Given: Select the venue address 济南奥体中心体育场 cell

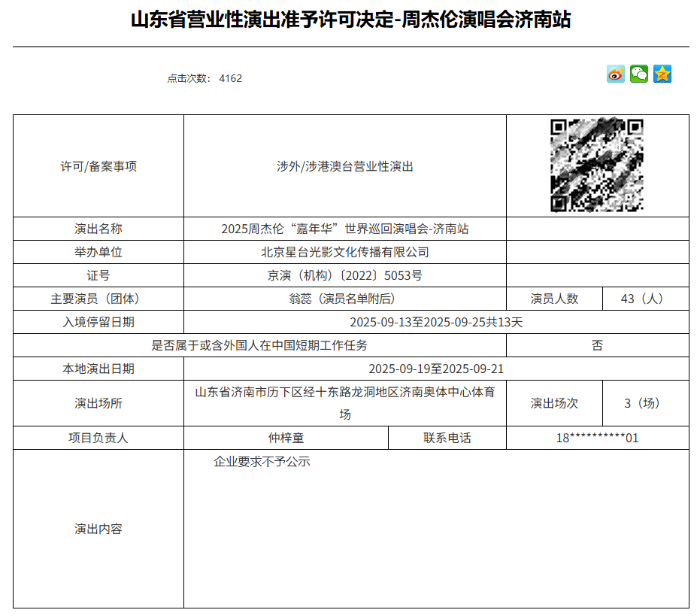Looking at the screenshot, I should pyautogui.click(x=345, y=403).
